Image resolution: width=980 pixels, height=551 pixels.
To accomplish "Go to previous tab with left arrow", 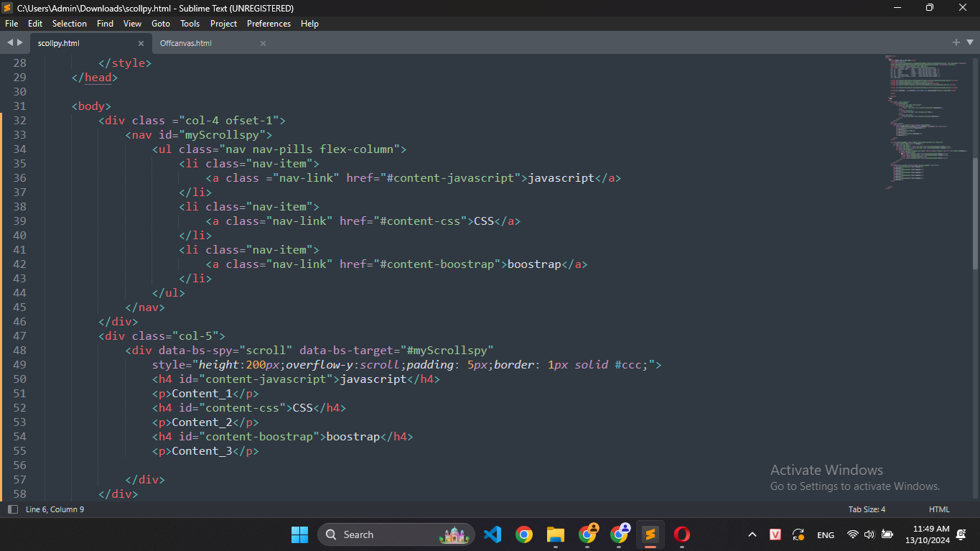I will [x=10, y=43].
